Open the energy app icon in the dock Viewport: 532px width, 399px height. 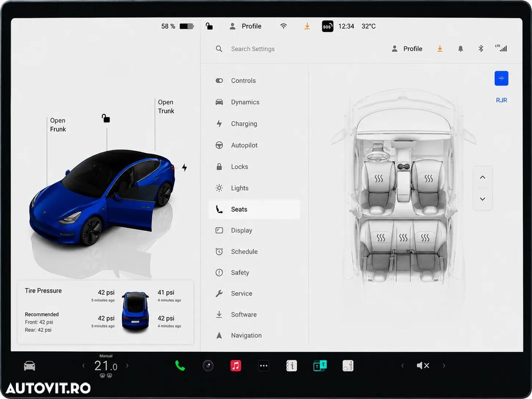pyautogui.click(x=348, y=366)
